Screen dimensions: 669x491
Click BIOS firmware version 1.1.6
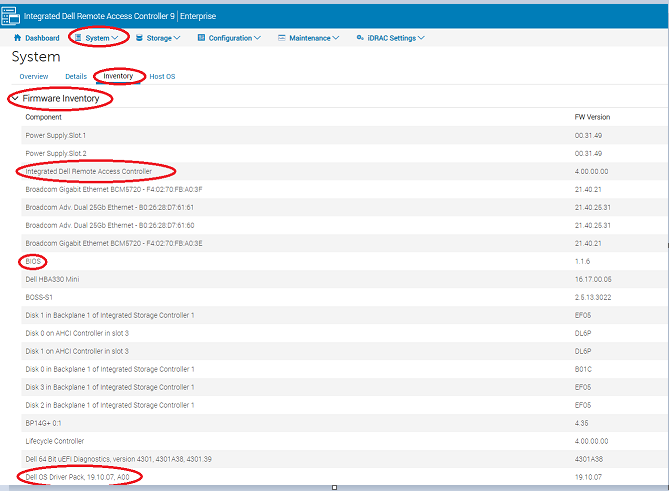pyautogui.click(x=582, y=261)
